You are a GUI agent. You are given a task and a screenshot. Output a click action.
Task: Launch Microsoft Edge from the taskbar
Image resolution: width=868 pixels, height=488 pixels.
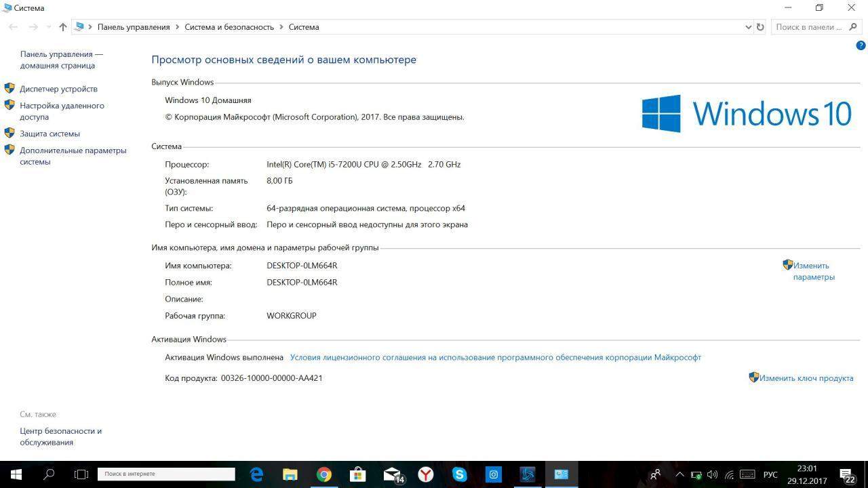click(x=256, y=474)
